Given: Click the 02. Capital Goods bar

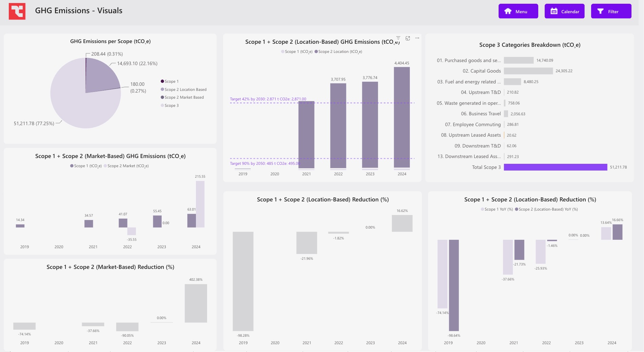Looking at the screenshot, I should pyautogui.click(x=528, y=71).
